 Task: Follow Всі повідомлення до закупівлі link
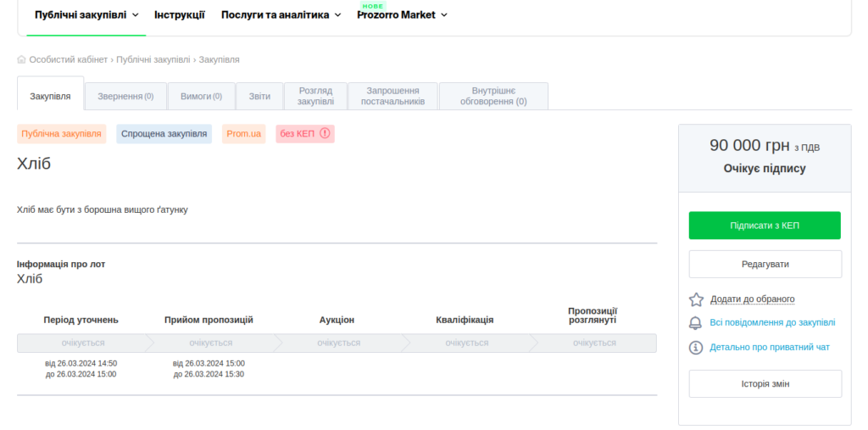(771, 323)
